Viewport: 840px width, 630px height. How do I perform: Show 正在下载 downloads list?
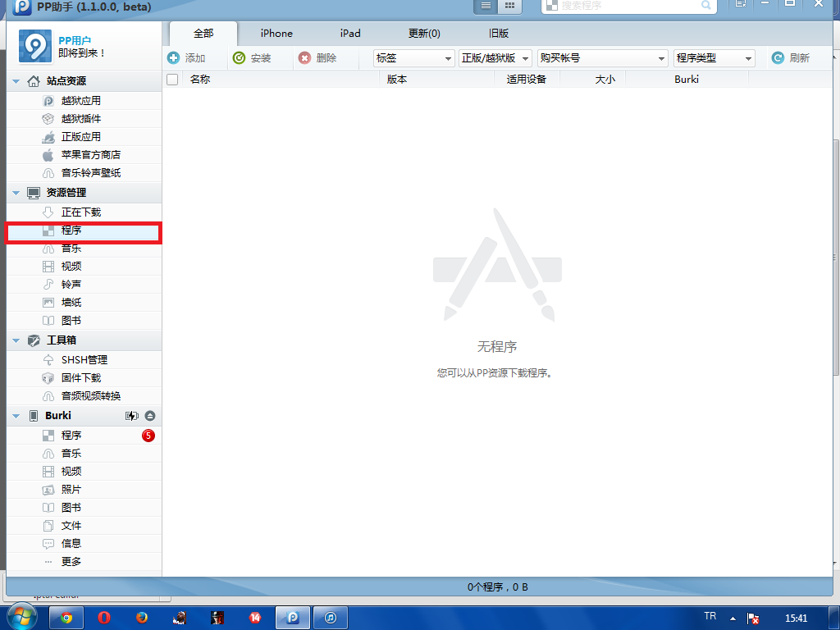click(84, 212)
